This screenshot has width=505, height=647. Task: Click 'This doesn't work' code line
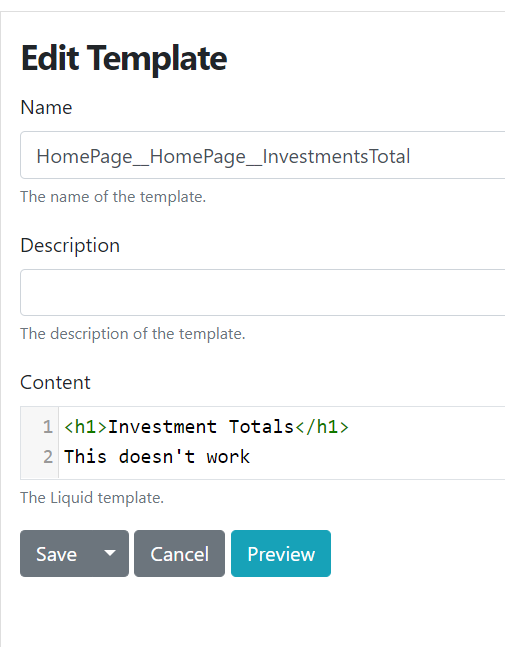click(157, 457)
